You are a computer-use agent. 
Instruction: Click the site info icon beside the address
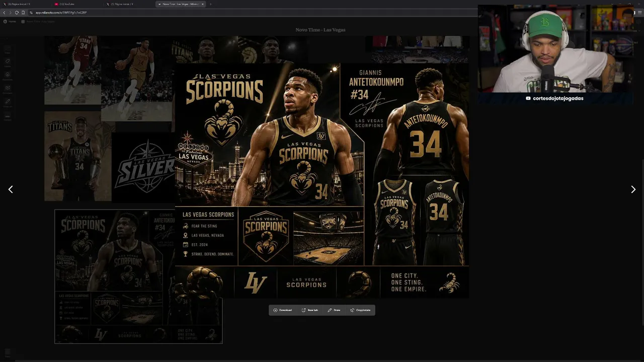(31, 13)
